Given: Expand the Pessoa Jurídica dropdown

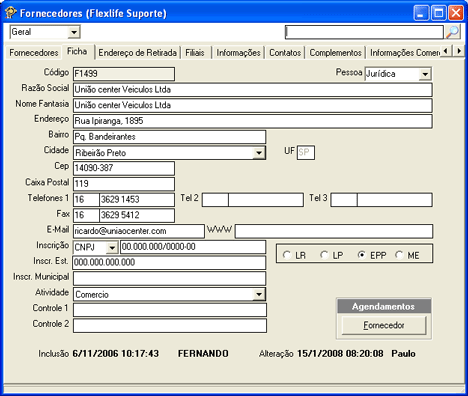Looking at the screenshot, I should pyautogui.click(x=425, y=74).
